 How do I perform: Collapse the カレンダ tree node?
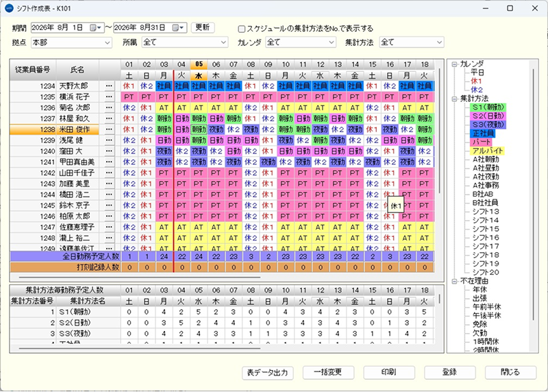click(x=454, y=64)
